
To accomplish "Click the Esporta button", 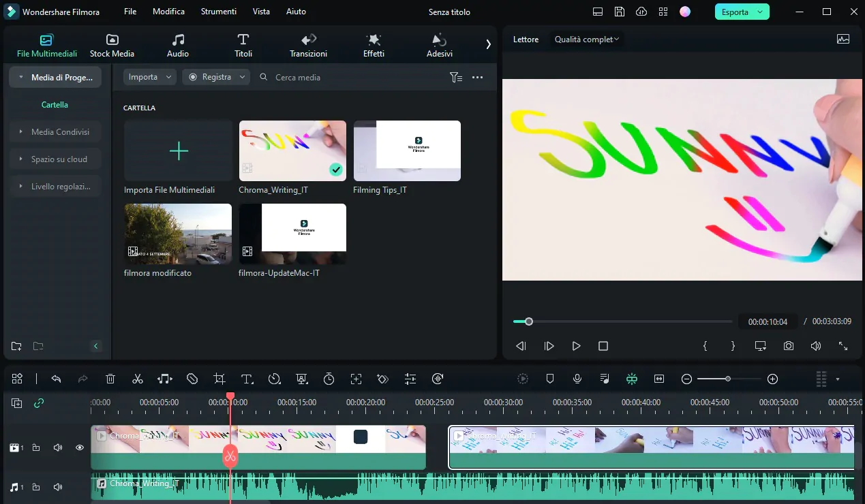I will coord(742,12).
